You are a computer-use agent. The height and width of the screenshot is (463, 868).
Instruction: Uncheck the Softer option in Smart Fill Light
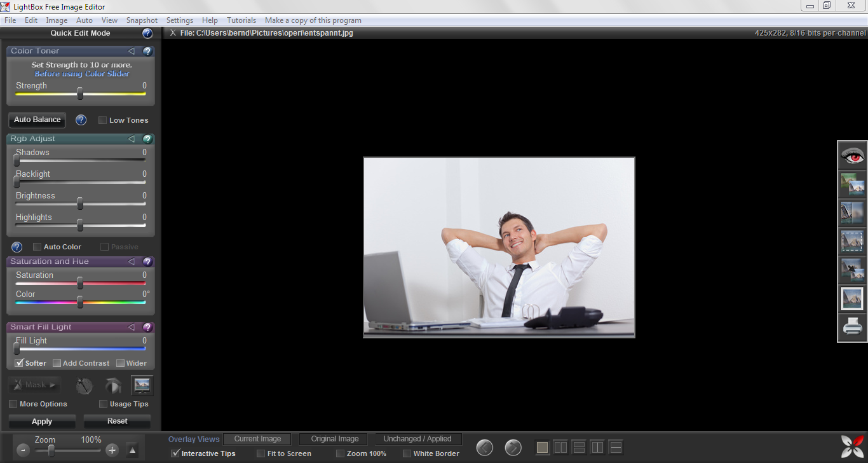pyautogui.click(x=18, y=363)
